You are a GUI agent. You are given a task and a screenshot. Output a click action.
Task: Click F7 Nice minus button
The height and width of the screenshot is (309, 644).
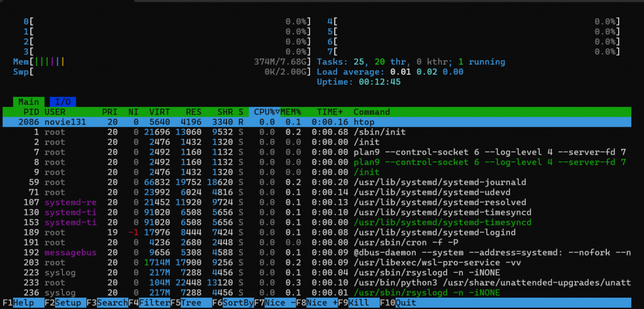click(275, 303)
